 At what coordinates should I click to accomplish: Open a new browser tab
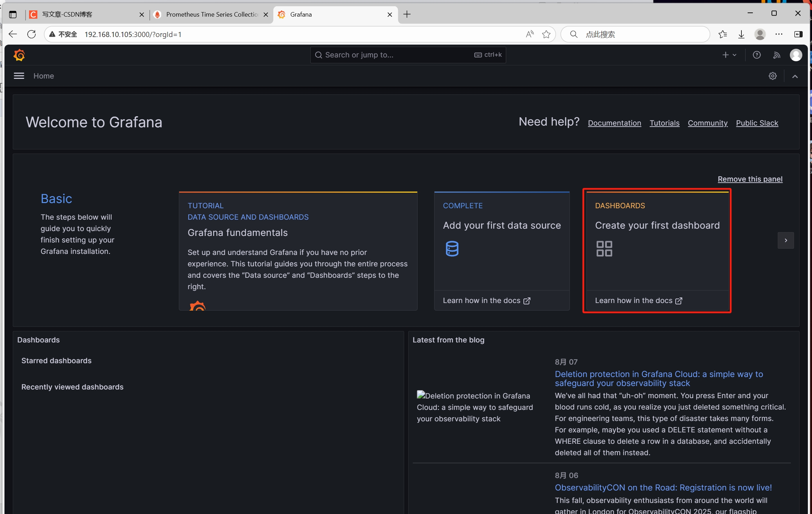(x=407, y=14)
